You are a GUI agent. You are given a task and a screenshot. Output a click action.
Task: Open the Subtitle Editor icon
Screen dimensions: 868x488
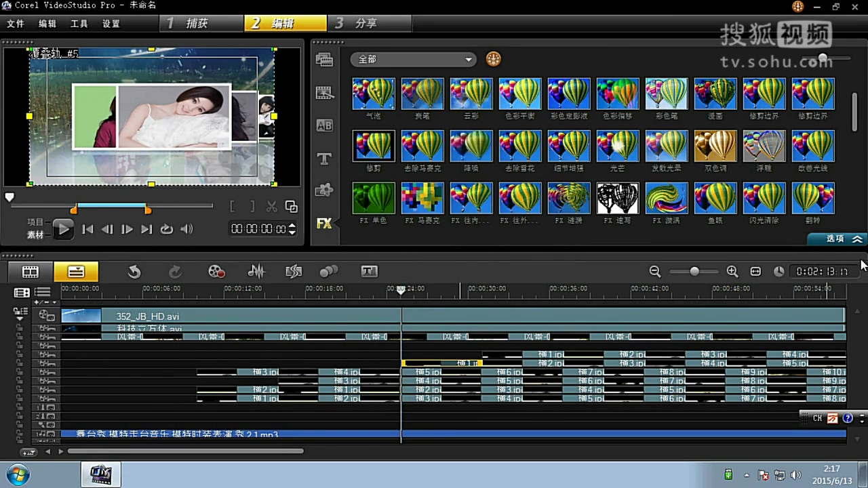coord(369,272)
